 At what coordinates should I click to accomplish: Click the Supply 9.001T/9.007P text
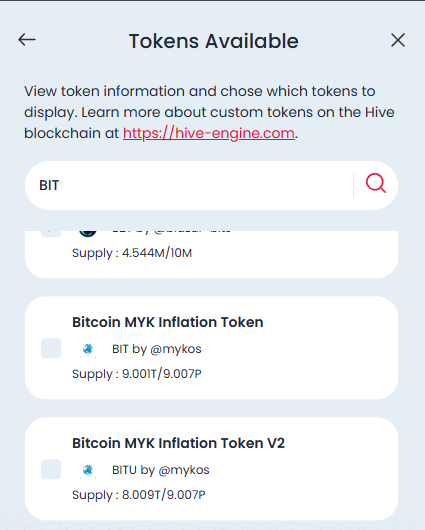[137, 374]
